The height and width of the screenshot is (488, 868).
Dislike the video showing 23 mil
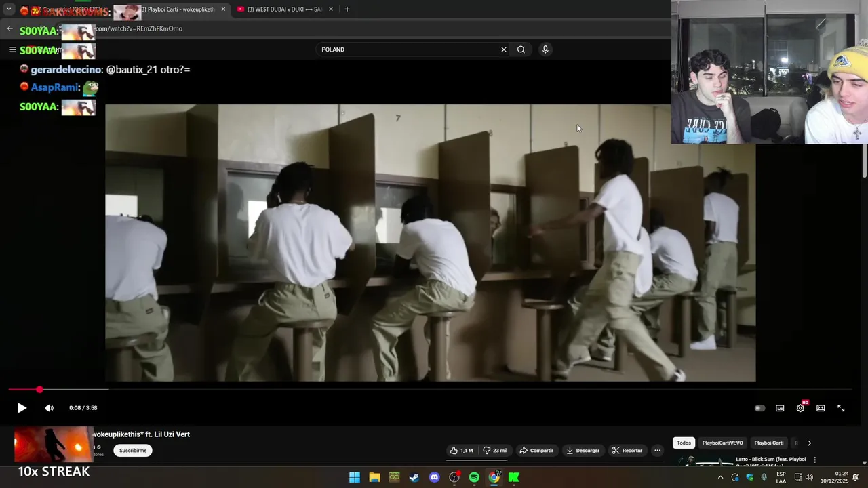tap(495, 451)
